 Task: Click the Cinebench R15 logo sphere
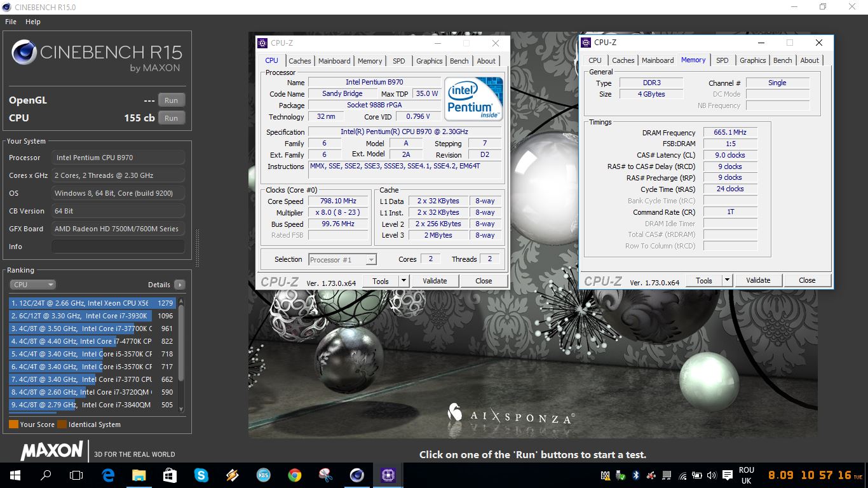[24, 52]
